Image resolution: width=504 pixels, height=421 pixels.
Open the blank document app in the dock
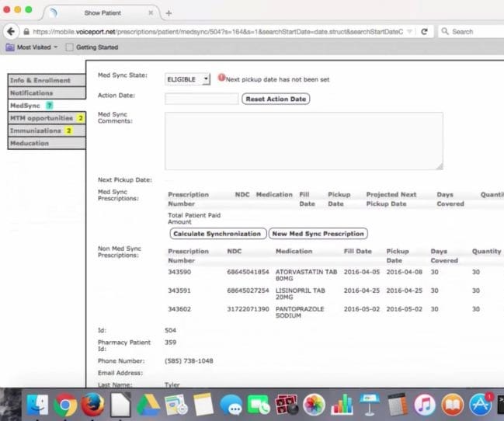120,405
